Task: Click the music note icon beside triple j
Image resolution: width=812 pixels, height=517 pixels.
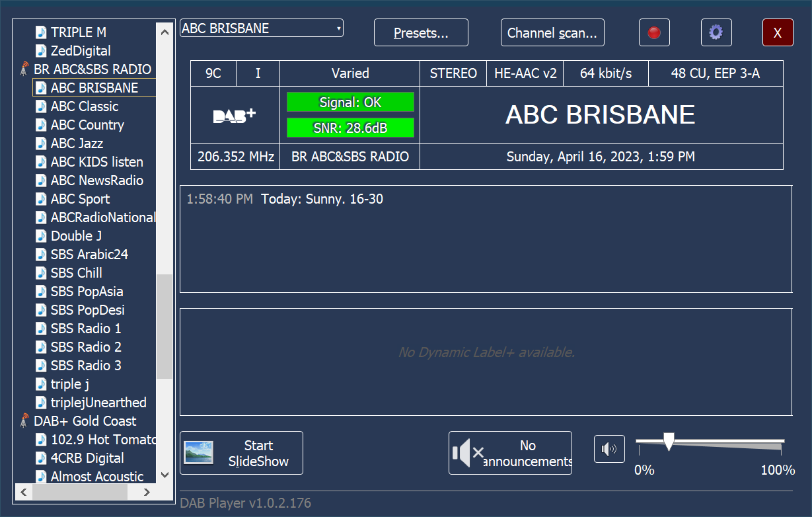Action: [42, 384]
